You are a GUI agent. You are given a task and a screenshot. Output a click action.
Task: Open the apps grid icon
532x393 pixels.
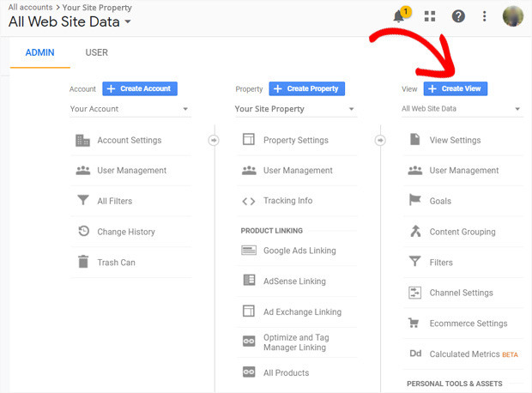[x=430, y=16]
